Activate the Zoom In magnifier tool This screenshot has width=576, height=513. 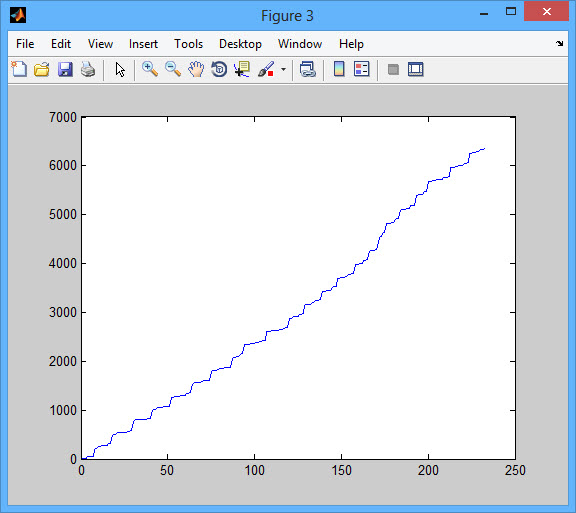pyautogui.click(x=150, y=69)
